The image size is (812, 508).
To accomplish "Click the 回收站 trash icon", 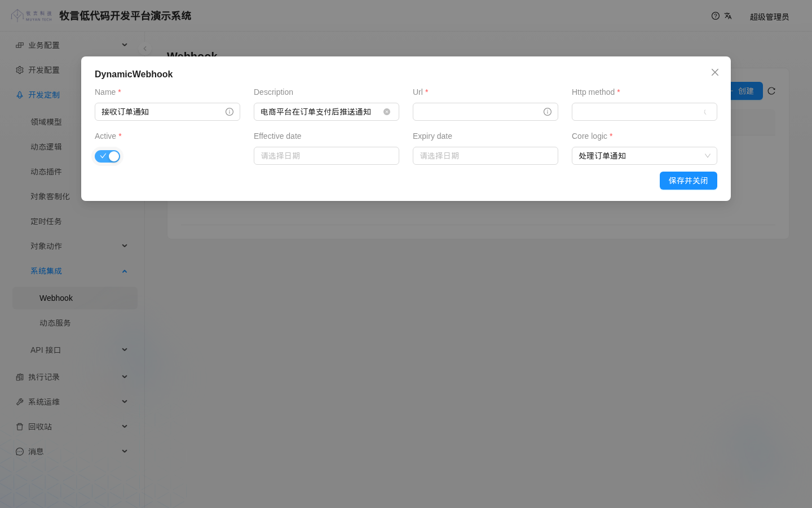I will click(20, 427).
